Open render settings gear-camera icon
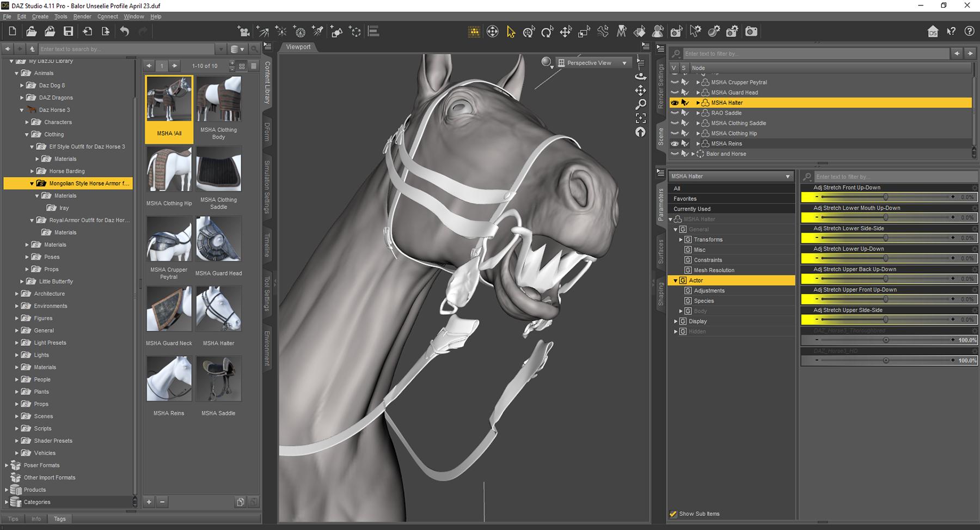 732,32
